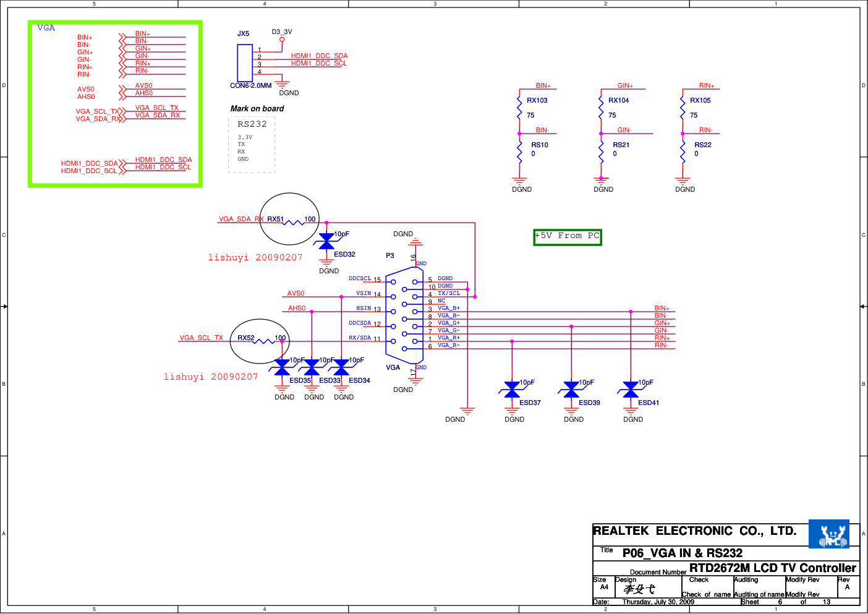This screenshot has width=868, height=614.
Task: Click HDMI1_DDC_SCL net at JX5 pin 3
Action: coord(319,63)
